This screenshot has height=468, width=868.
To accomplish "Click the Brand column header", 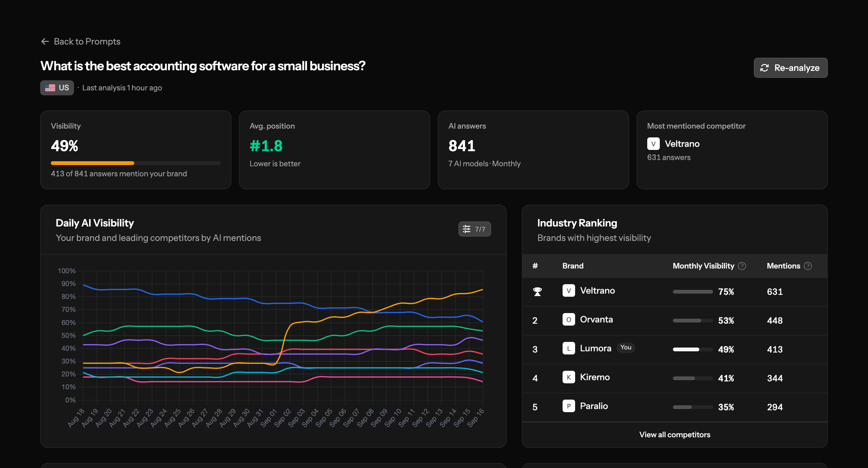I will (573, 266).
